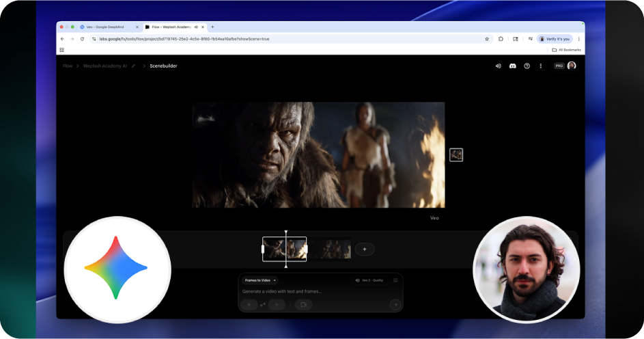Select the small clip thumbnail beside the preview
Screen dimensions: 644x339
456,155
